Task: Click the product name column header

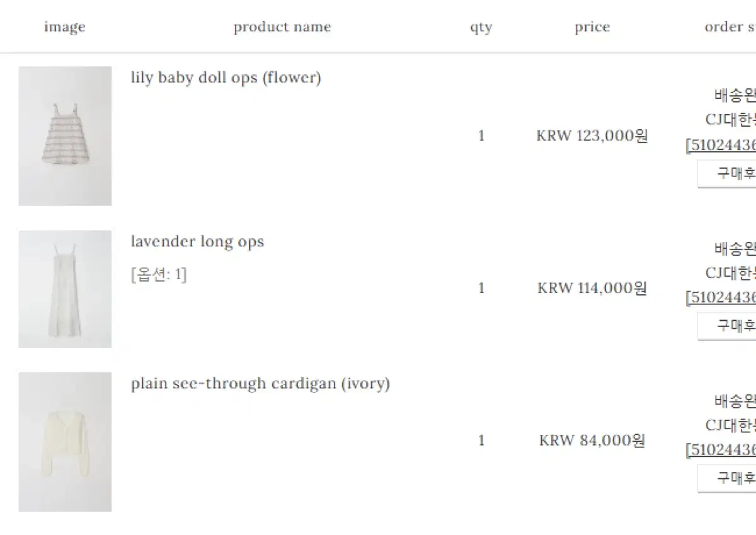Action: 282,27
